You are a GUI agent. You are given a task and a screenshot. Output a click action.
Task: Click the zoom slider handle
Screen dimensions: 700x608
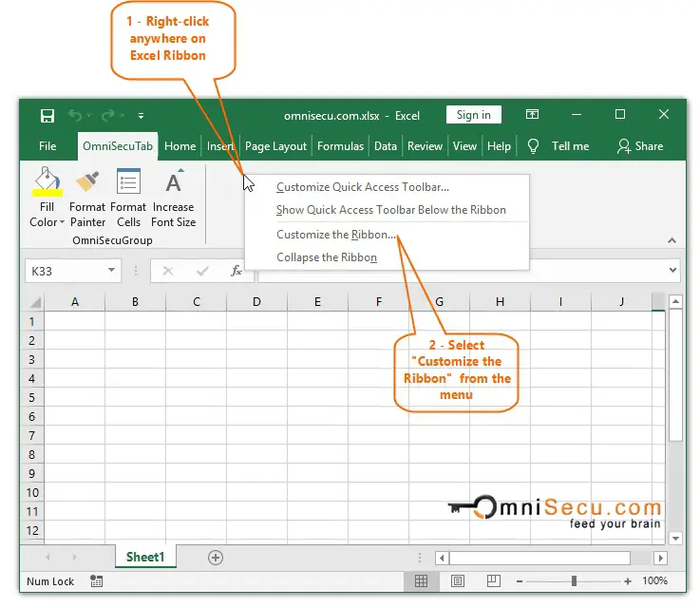click(x=574, y=580)
